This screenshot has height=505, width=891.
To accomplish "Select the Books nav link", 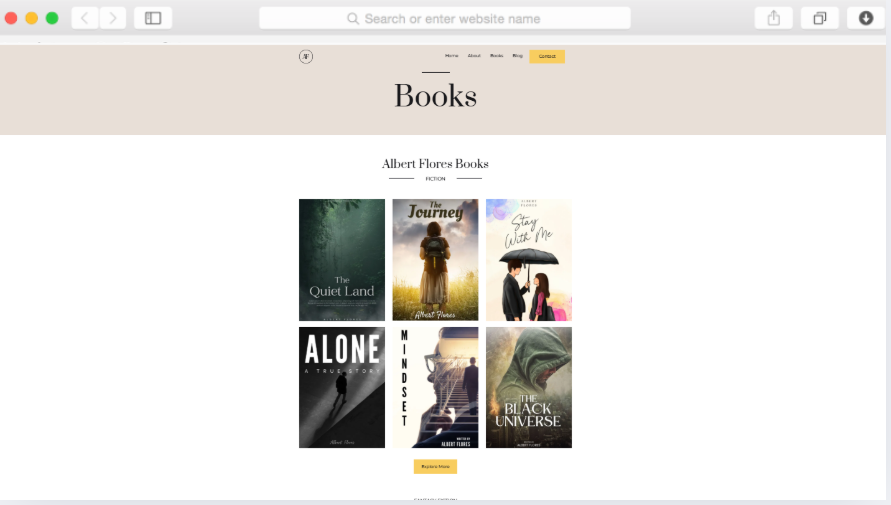I will (x=496, y=56).
